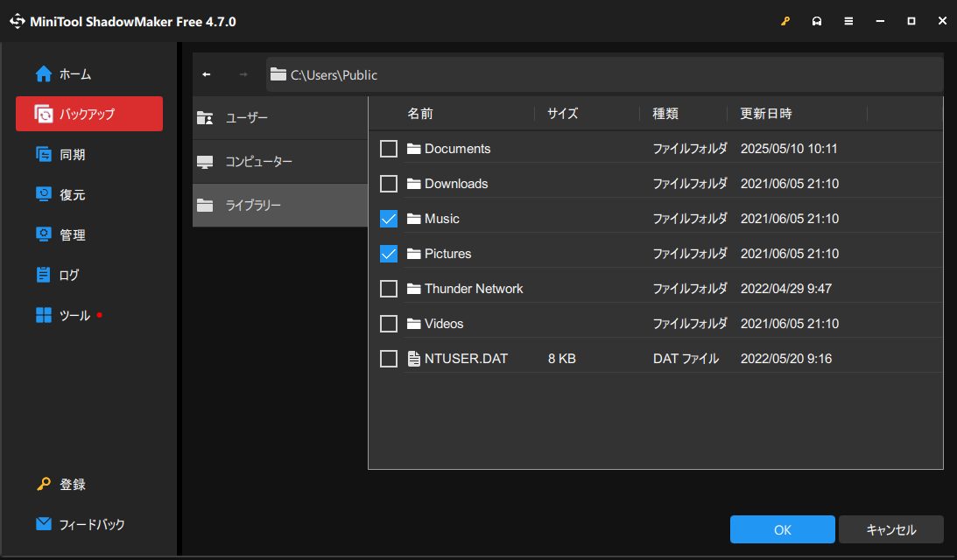The height and width of the screenshot is (560, 957).
Task: Click the DAT ファイル type cell
Action: (x=686, y=359)
